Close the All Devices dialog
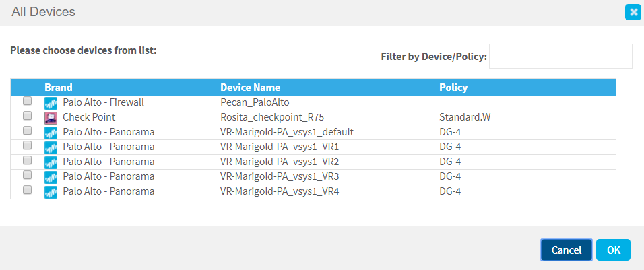644x270 pixels. (633, 12)
